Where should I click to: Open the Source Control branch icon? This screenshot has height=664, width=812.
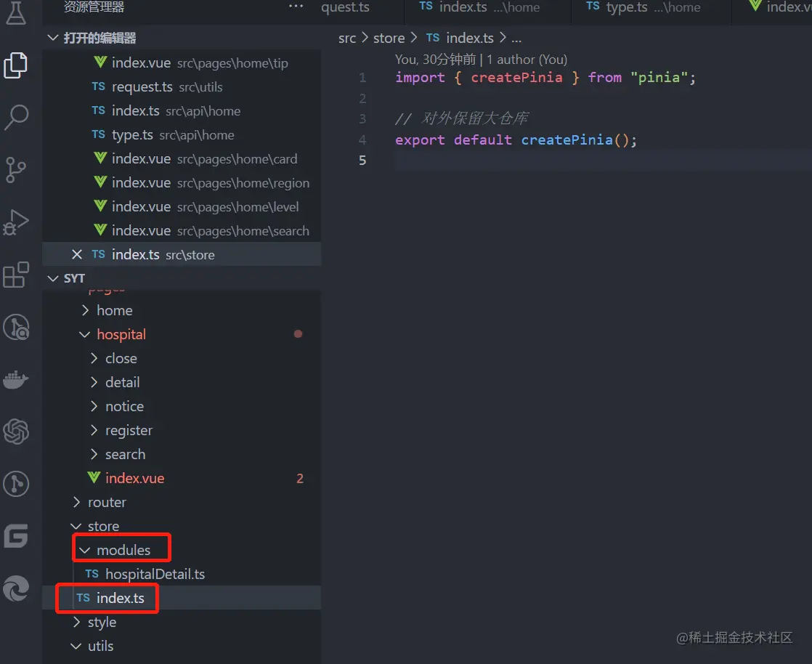tap(15, 169)
